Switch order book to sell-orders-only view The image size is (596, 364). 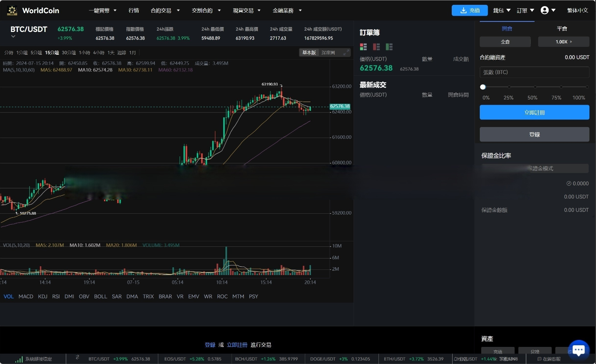pyautogui.click(x=376, y=46)
